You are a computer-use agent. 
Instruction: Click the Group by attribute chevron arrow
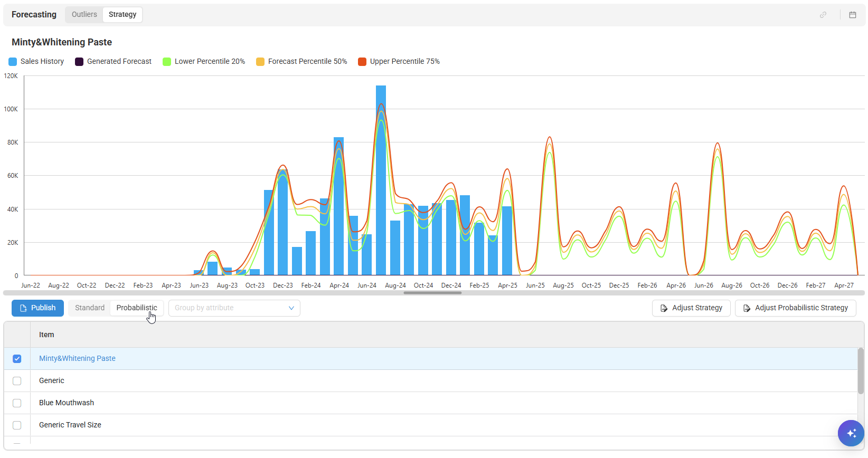291,308
